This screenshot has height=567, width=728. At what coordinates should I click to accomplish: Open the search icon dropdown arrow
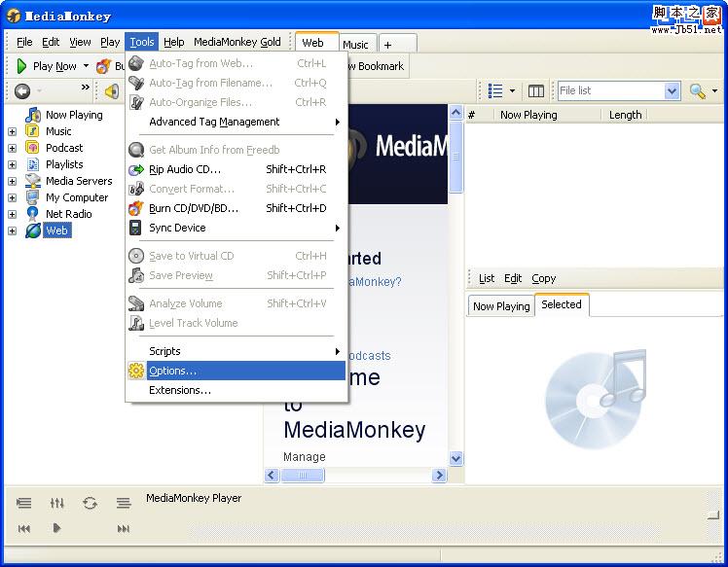pos(714,91)
